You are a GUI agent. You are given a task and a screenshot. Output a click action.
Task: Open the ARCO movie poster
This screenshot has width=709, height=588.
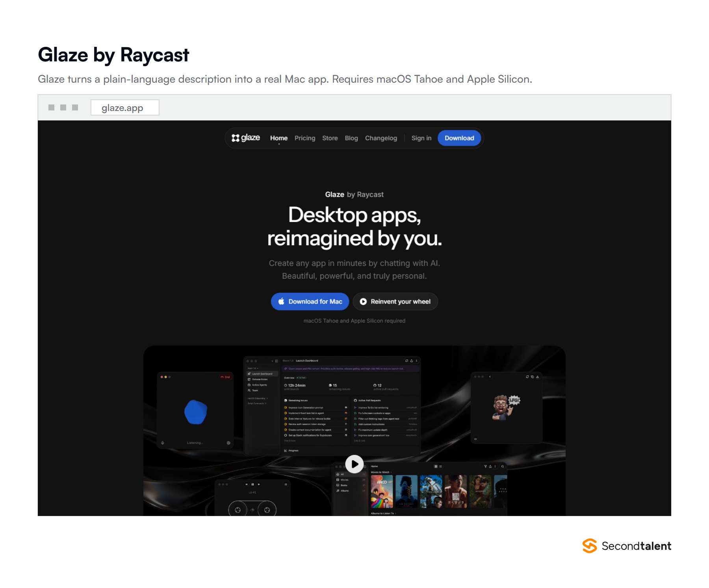(382, 491)
